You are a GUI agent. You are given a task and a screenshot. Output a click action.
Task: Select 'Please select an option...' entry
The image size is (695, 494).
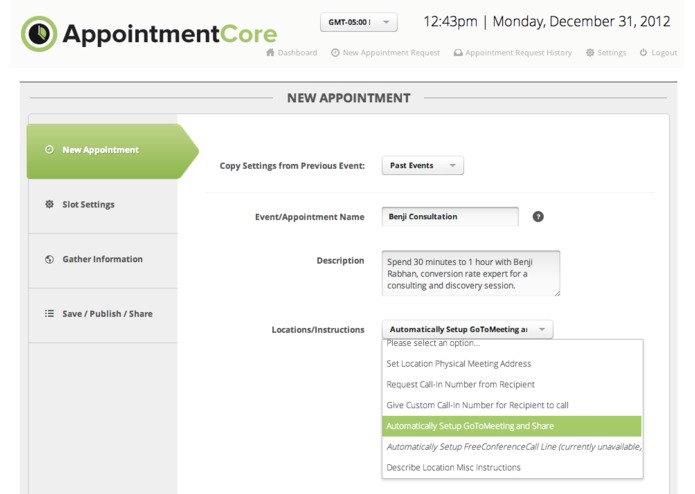(512, 343)
